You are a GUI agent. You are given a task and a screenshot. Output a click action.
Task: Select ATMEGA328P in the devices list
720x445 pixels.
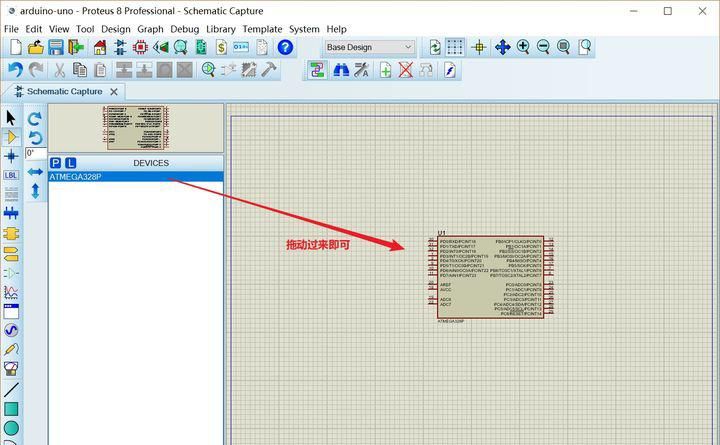(x=136, y=177)
